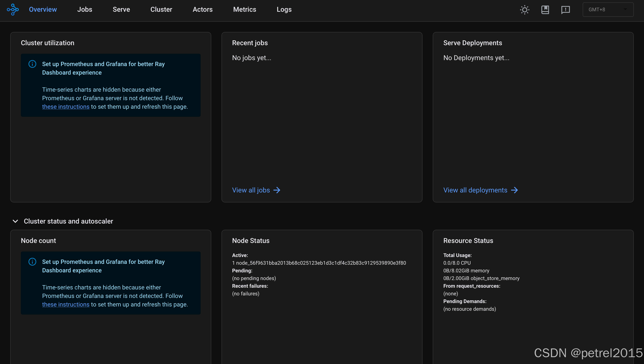Click View all deployments link
The image size is (644, 364).
tap(475, 190)
